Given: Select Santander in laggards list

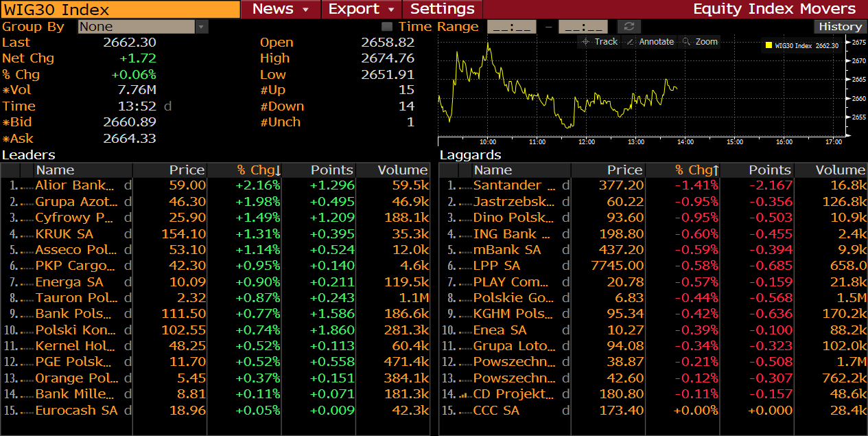Looking at the screenshot, I should coord(653,185).
